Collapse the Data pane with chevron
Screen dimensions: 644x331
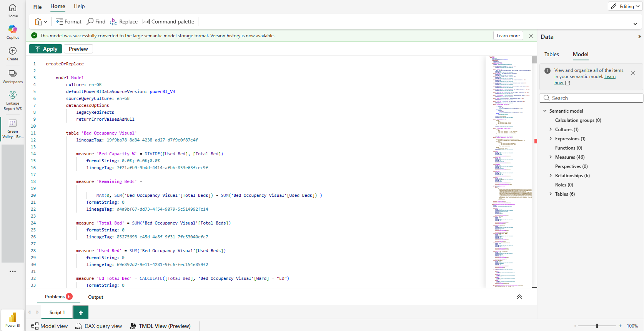click(639, 37)
